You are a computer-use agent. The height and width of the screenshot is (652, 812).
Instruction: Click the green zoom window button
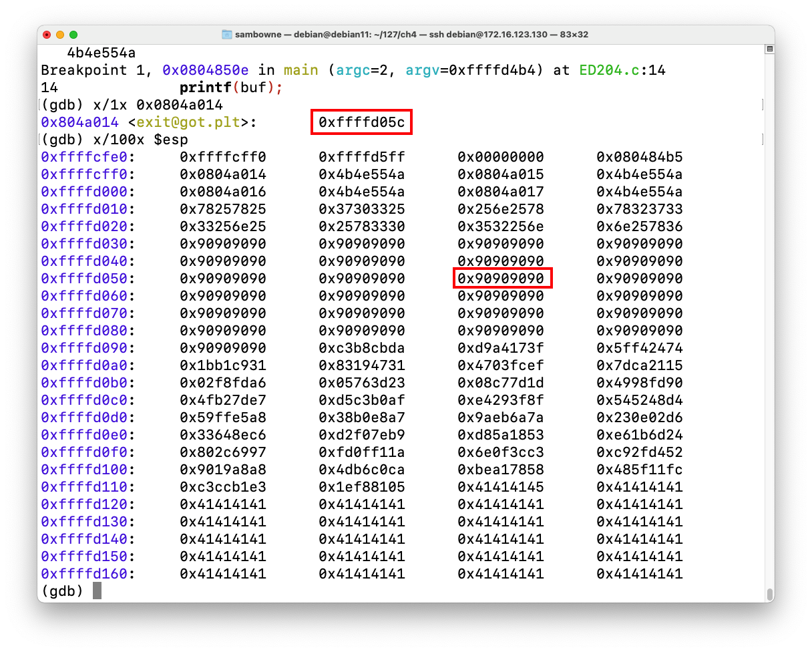73,34
